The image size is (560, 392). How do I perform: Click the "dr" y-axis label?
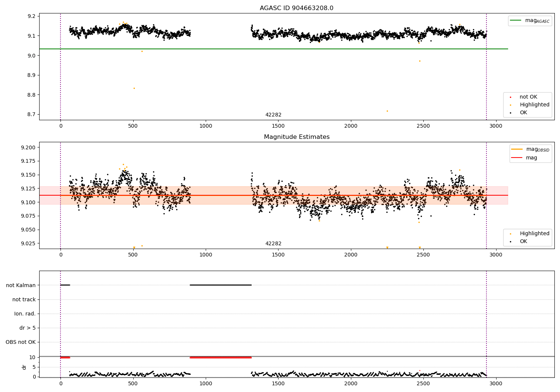(24, 367)
